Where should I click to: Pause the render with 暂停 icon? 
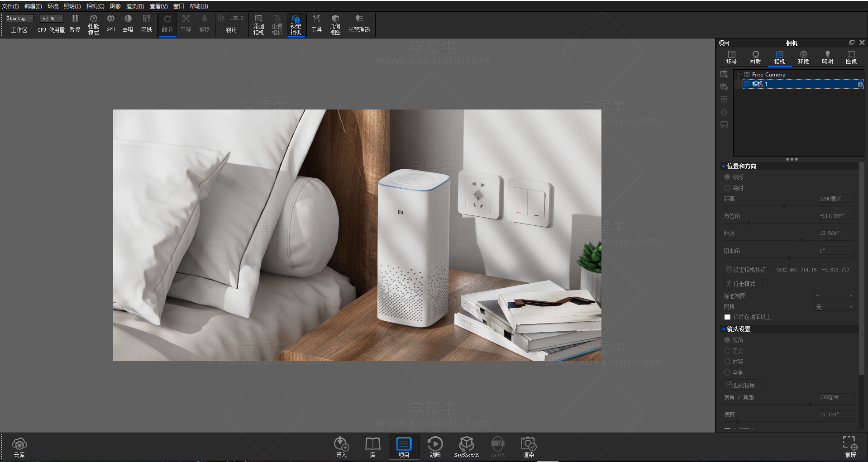75,24
